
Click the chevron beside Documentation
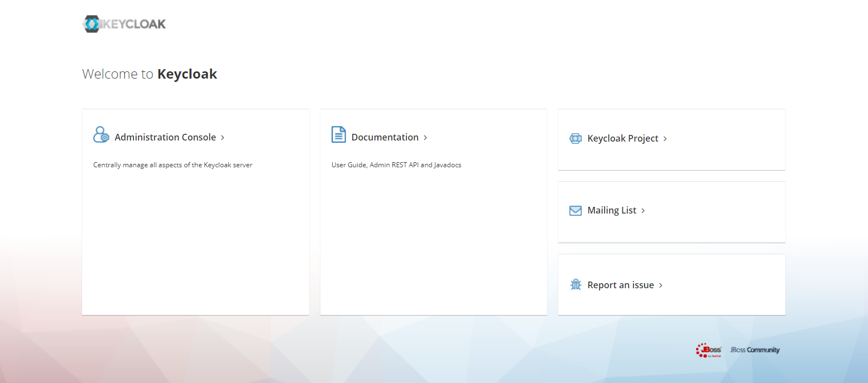point(425,138)
